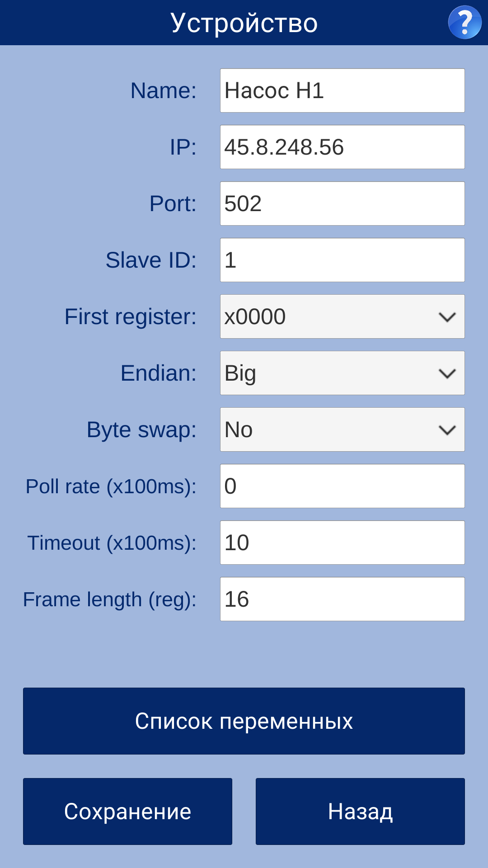Edit the Poll rate input field
This screenshot has width=488, height=868.
342,486
